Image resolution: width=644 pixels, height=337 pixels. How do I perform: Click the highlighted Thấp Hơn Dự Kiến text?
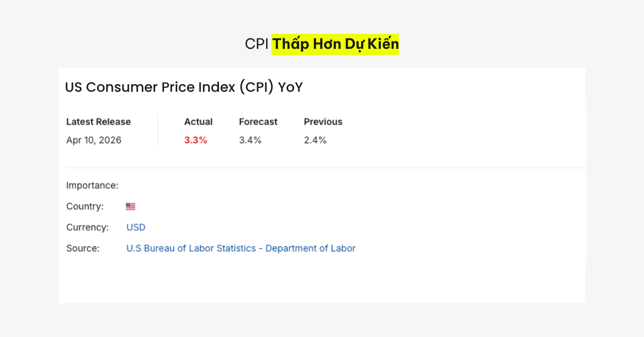pos(335,44)
